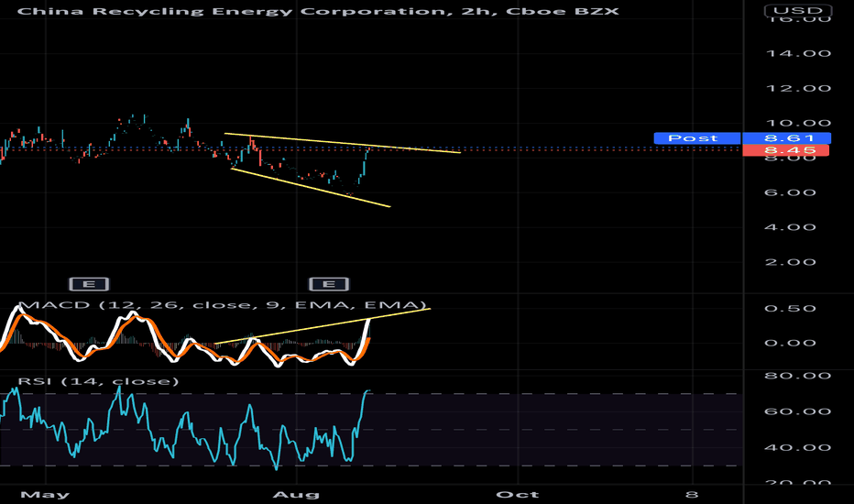Screen dimensions: 854x504
Task: Click the 60.00 RSI axis label
Action: 798,411
